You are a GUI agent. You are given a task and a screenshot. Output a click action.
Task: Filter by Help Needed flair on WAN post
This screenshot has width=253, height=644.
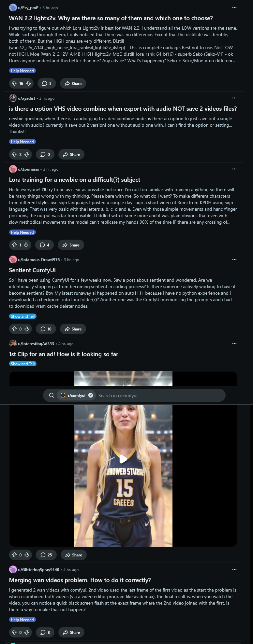pos(22,71)
